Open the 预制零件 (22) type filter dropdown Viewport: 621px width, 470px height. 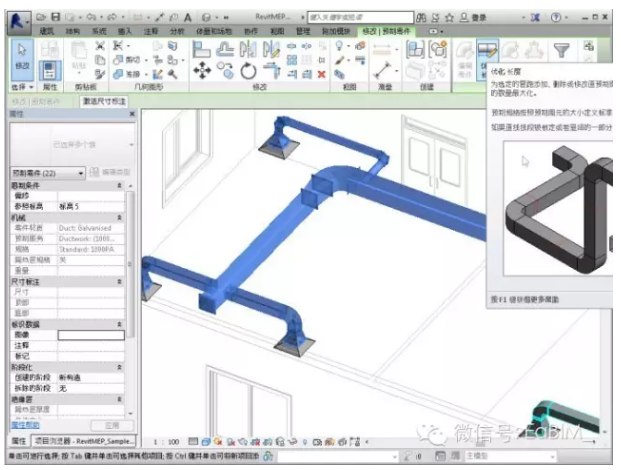tap(48, 173)
